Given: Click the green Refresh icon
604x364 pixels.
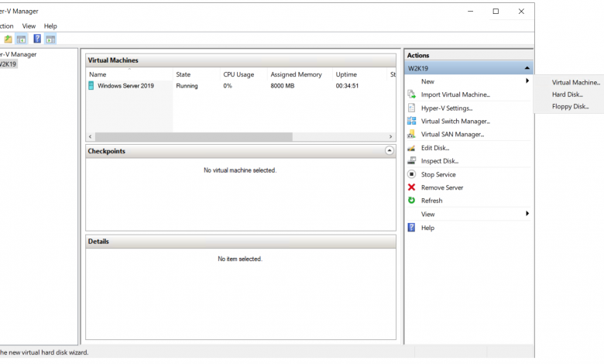Looking at the screenshot, I should [x=412, y=201].
